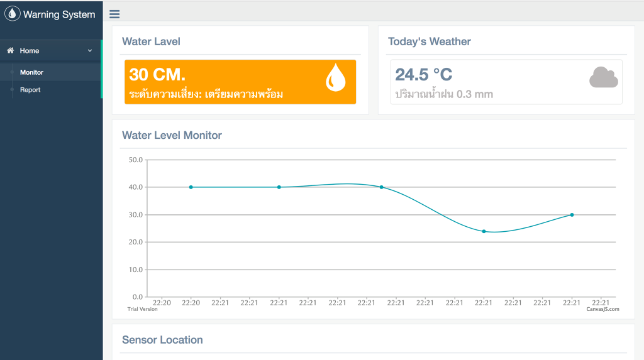Click the Home house icon

click(10, 51)
